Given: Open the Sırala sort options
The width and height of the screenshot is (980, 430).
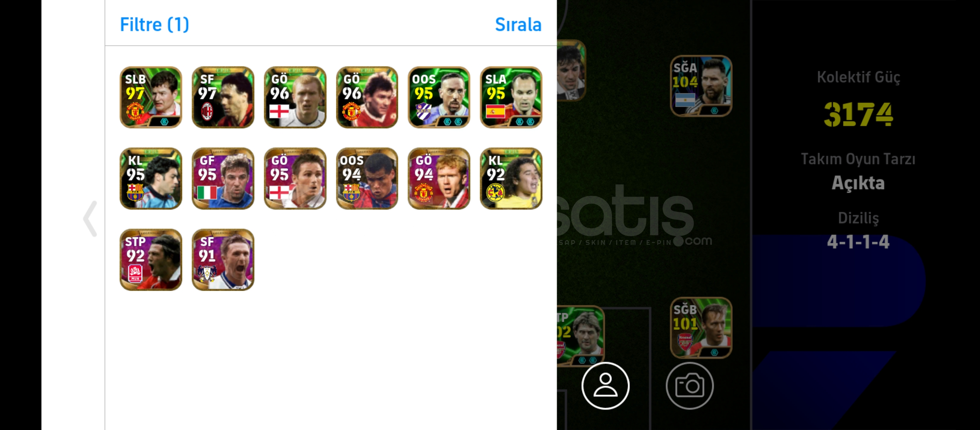Looking at the screenshot, I should (x=518, y=25).
